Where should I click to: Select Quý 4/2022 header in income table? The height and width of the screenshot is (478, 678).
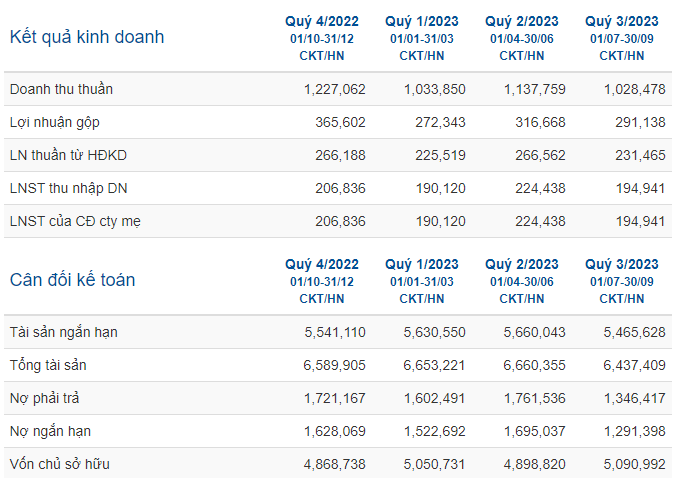click(322, 21)
